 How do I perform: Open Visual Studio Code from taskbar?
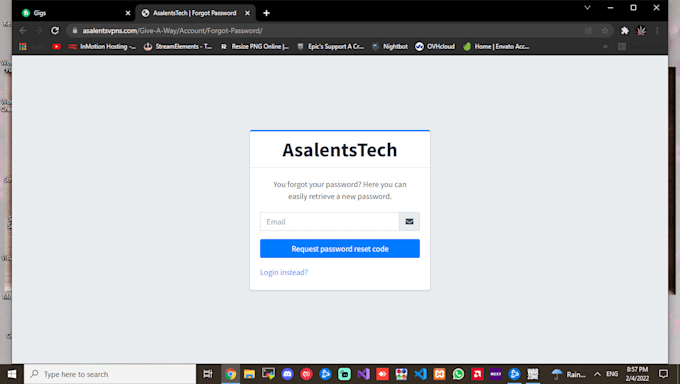tap(420, 374)
